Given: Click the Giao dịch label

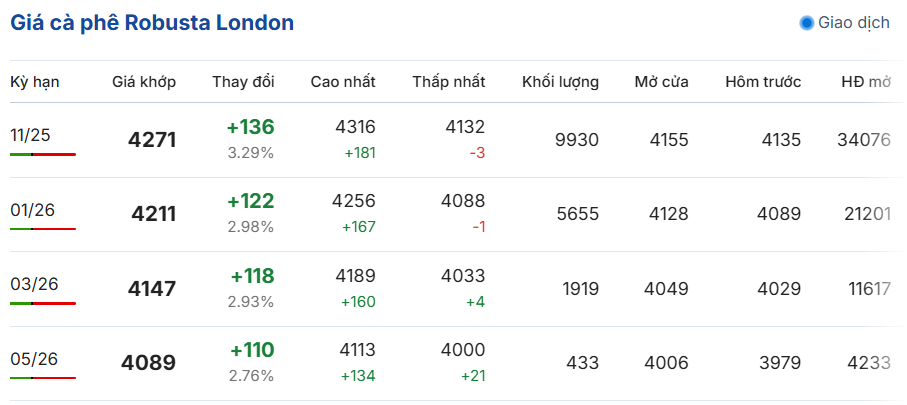Looking at the screenshot, I should 853,23.
